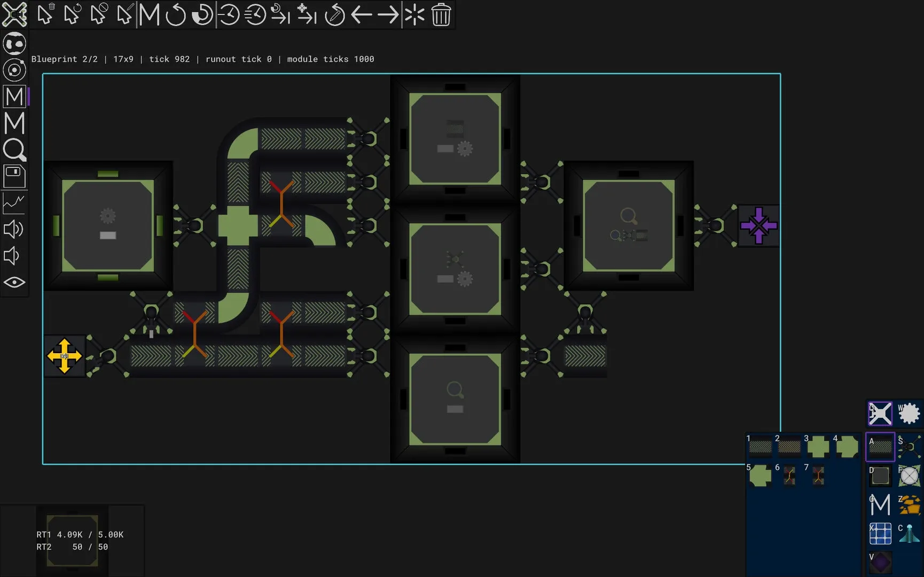
Task: Select the cursor-with-rotate tool
Action: pos(72,14)
